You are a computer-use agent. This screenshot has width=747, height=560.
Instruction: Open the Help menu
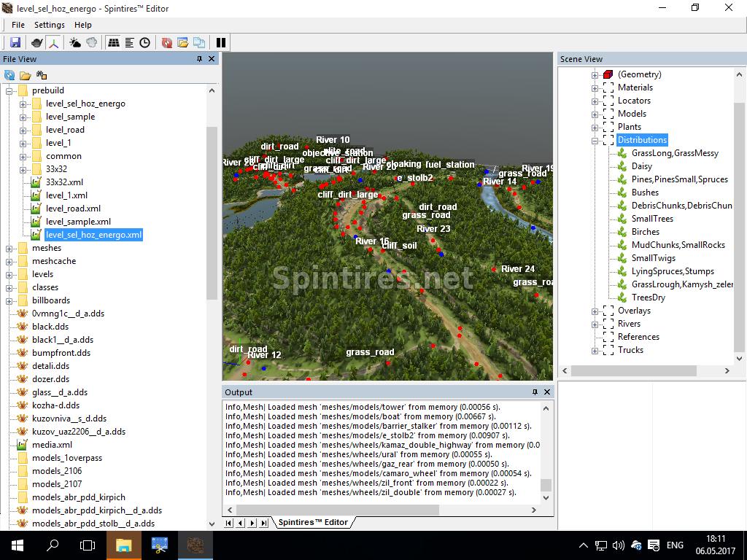tap(83, 25)
